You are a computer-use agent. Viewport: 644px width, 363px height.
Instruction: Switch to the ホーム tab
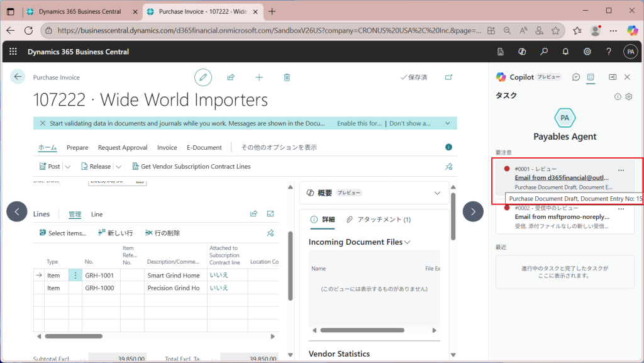coord(48,147)
